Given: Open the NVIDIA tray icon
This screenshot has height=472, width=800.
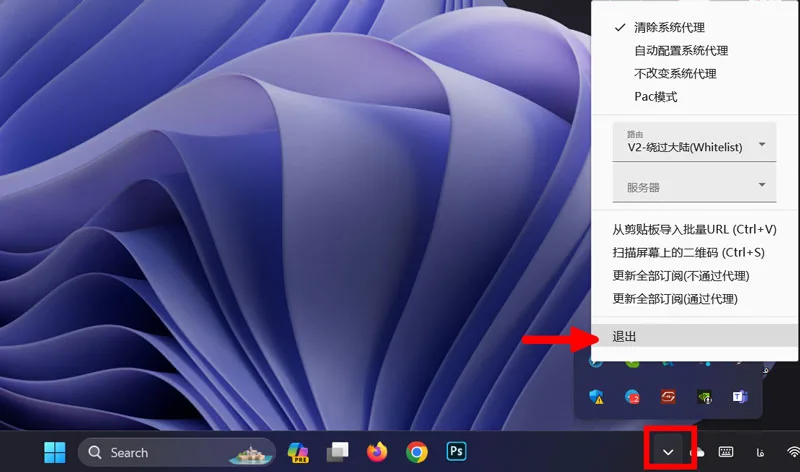Looking at the screenshot, I should click(x=706, y=397).
